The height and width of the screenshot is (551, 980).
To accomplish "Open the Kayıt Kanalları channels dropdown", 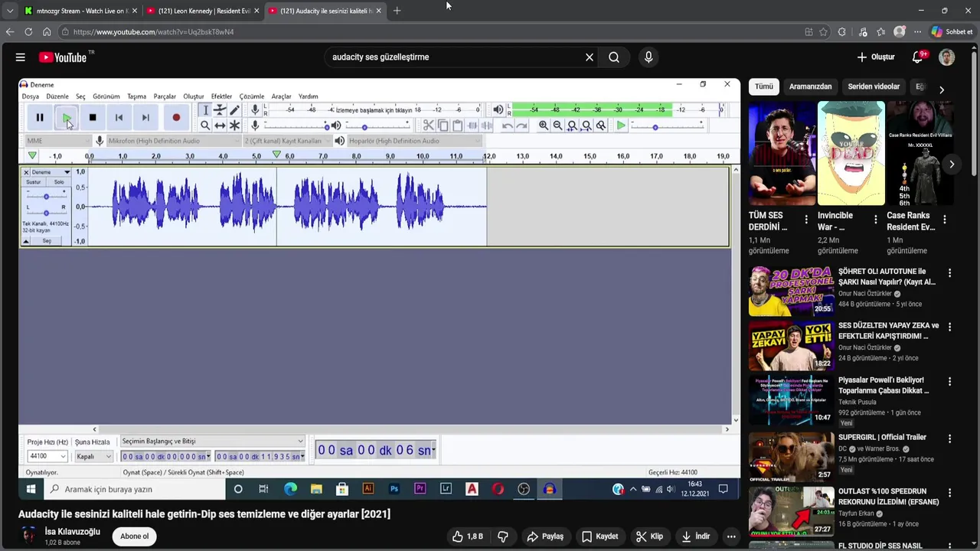I will (288, 141).
